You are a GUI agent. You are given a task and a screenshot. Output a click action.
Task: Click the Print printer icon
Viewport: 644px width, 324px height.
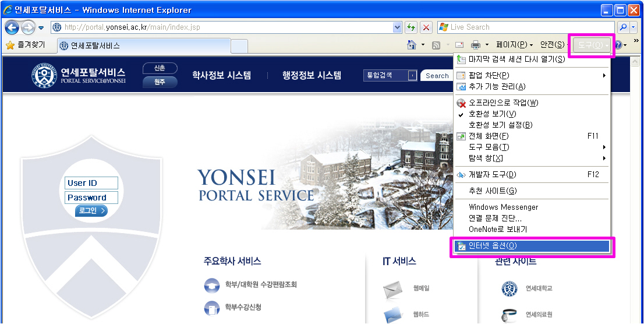(x=476, y=44)
